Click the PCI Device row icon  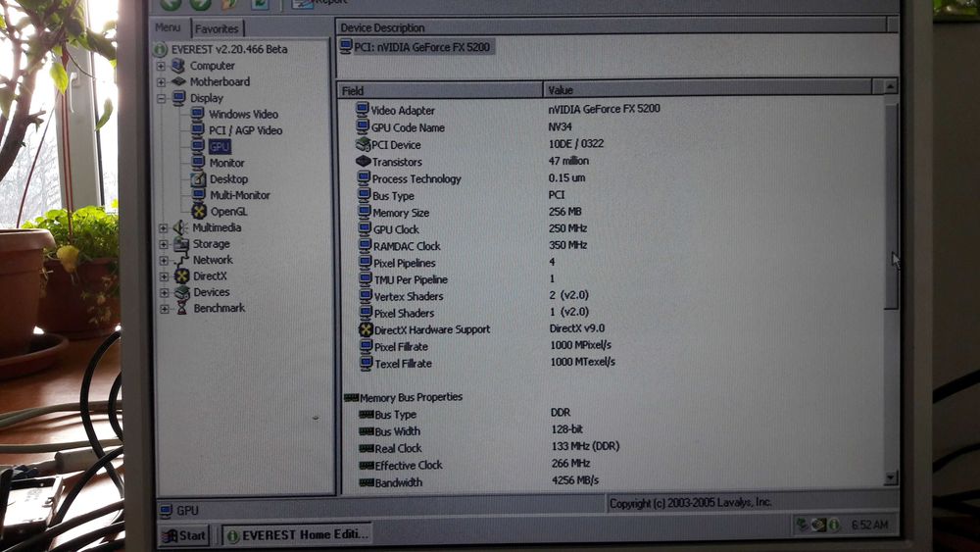point(363,144)
